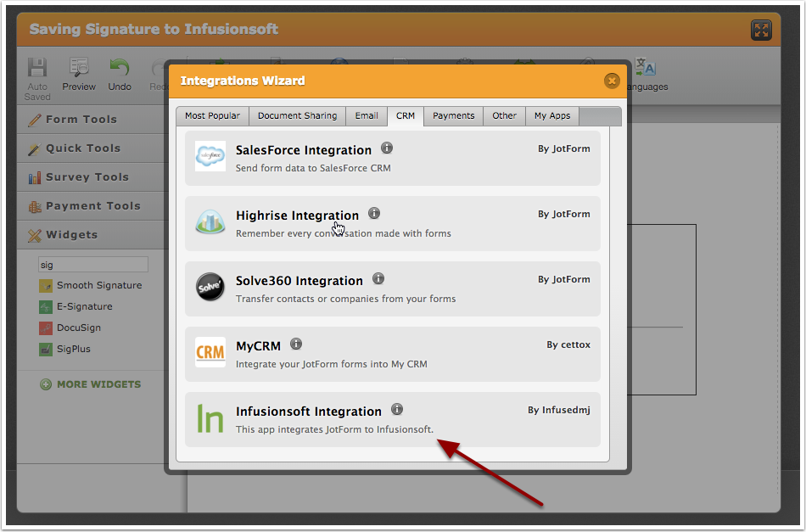Viewport: 806px width, 532px height.
Task: Click the SalesForce cloud logo
Action: coord(210,156)
